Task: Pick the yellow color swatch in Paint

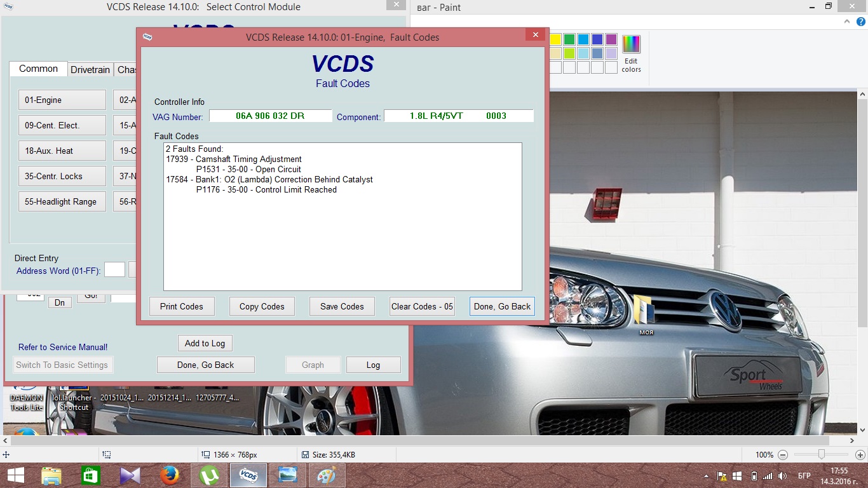Action: (x=555, y=39)
